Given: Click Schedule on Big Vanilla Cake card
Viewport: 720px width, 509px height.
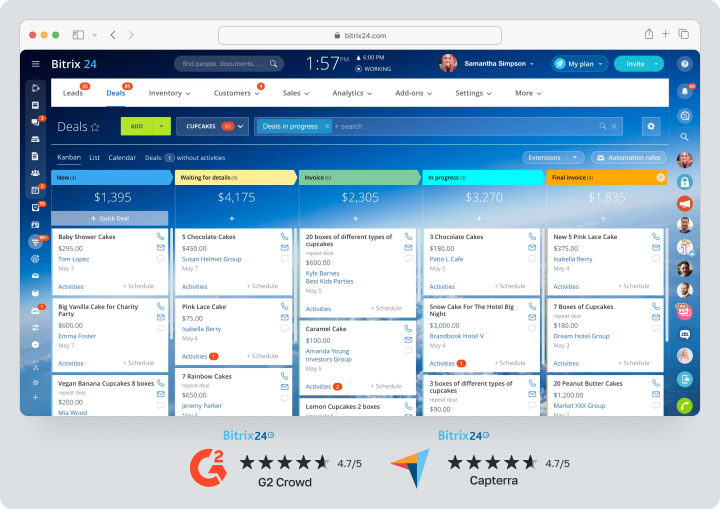Looking at the screenshot, I should (x=139, y=363).
